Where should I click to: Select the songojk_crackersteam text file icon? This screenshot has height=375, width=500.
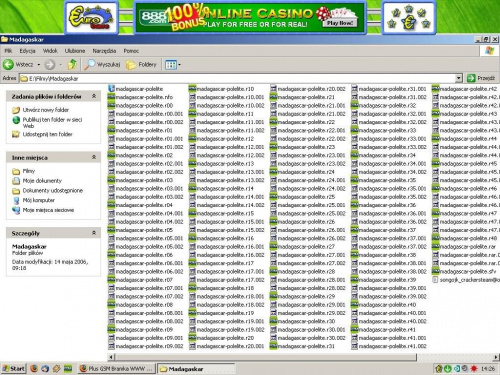(435, 280)
